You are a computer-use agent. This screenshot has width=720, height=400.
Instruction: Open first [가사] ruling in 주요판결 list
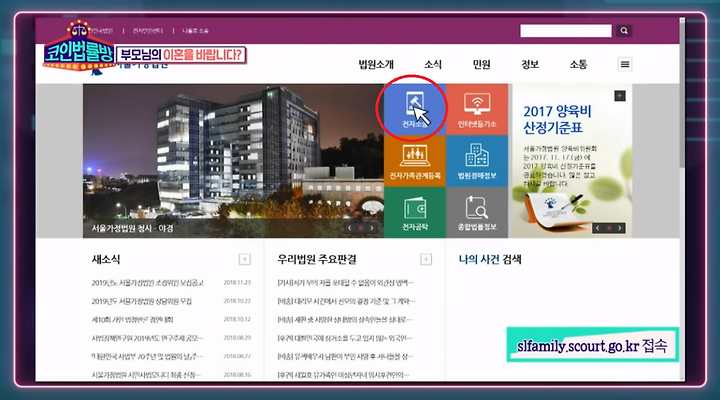pos(345,283)
